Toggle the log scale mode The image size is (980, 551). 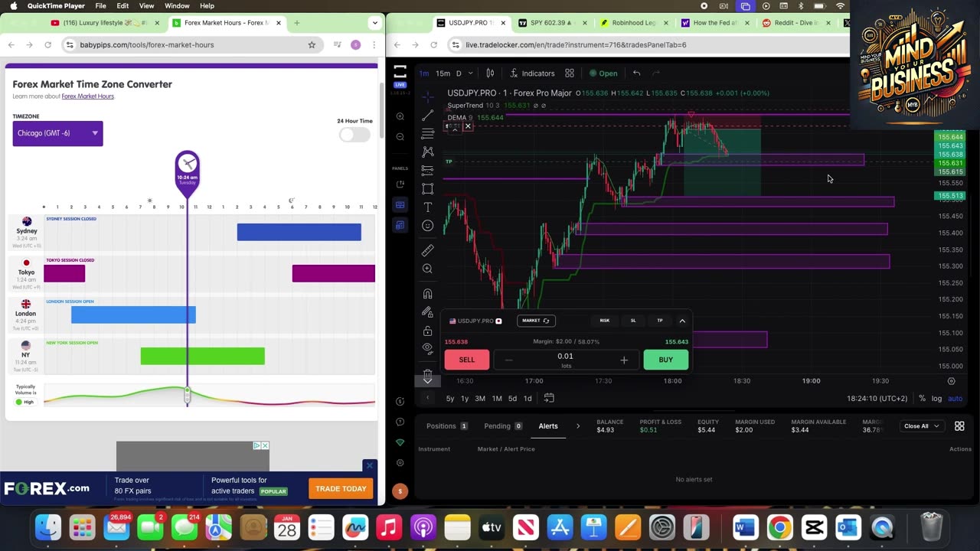tap(936, 399)
